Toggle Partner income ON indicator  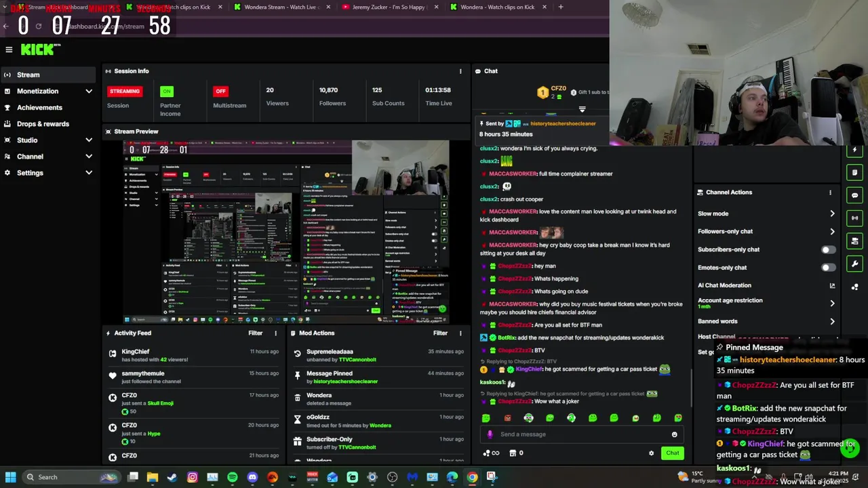pos(167,91)
